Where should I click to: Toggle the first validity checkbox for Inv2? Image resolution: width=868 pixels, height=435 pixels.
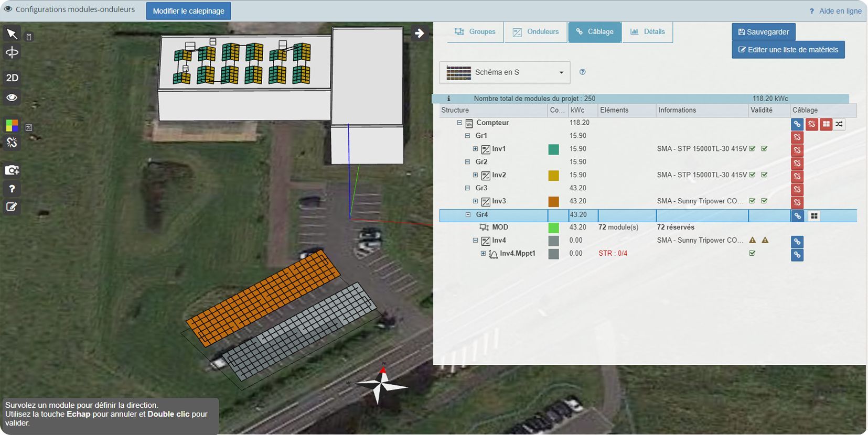(752, 175)
